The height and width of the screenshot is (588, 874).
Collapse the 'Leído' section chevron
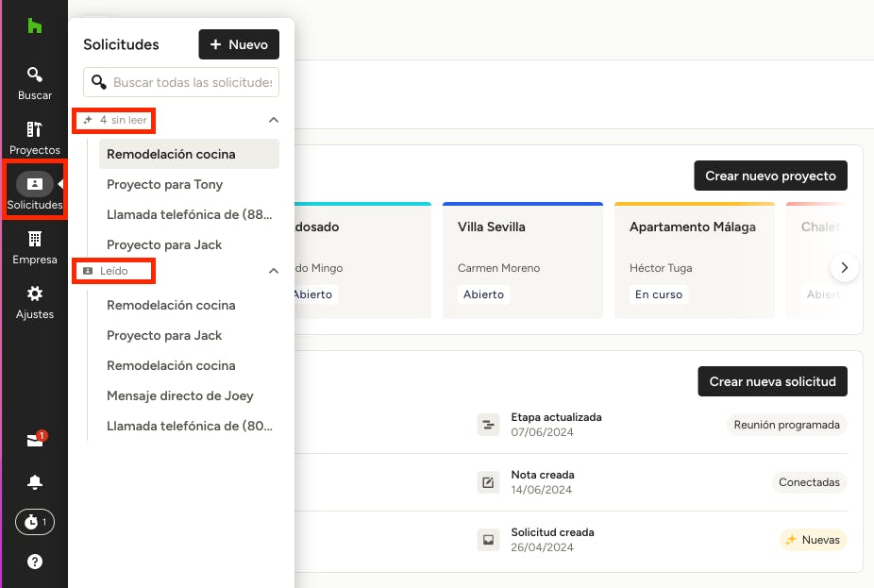(x=274, y=271)
